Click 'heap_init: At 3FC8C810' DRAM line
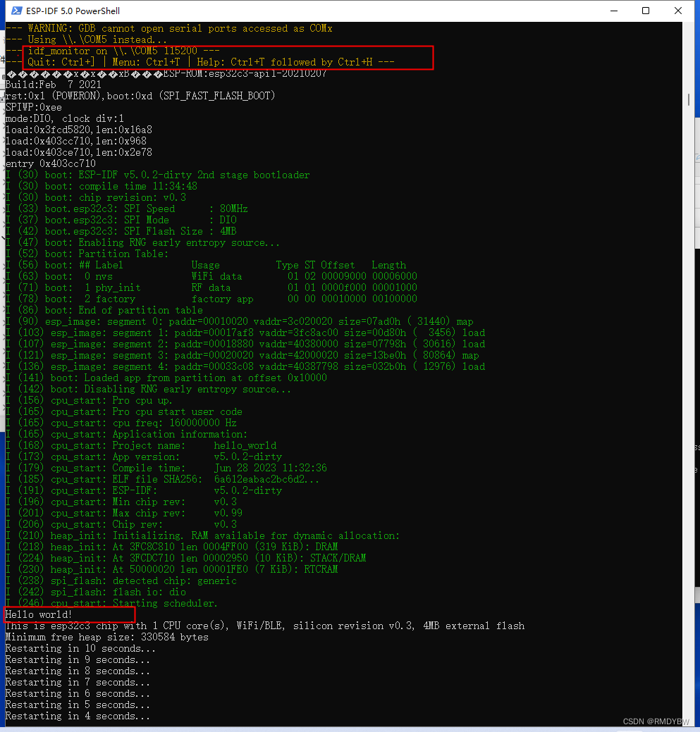The image size is (700, 732). point(171,547)
